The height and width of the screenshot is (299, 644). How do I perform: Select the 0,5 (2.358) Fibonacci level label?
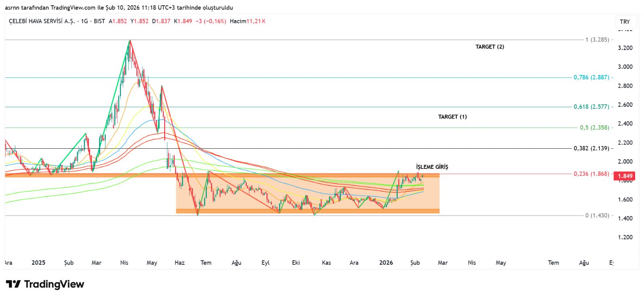click(x=594, y=128)
